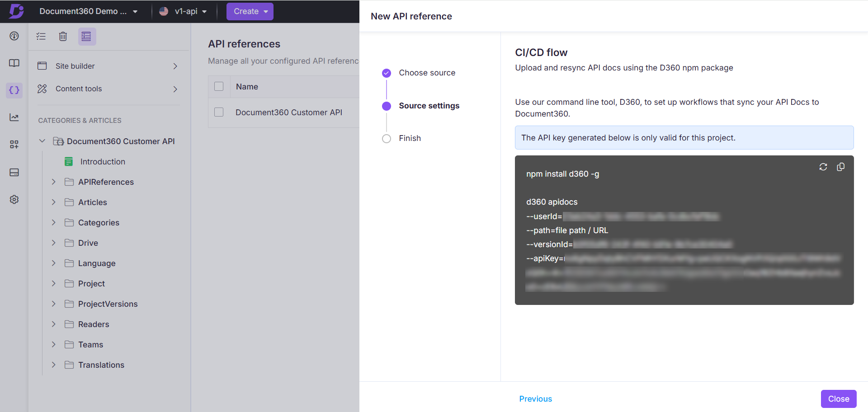
Task: Open the Drive icon in the left sidebar
Action: pos(14,172)
